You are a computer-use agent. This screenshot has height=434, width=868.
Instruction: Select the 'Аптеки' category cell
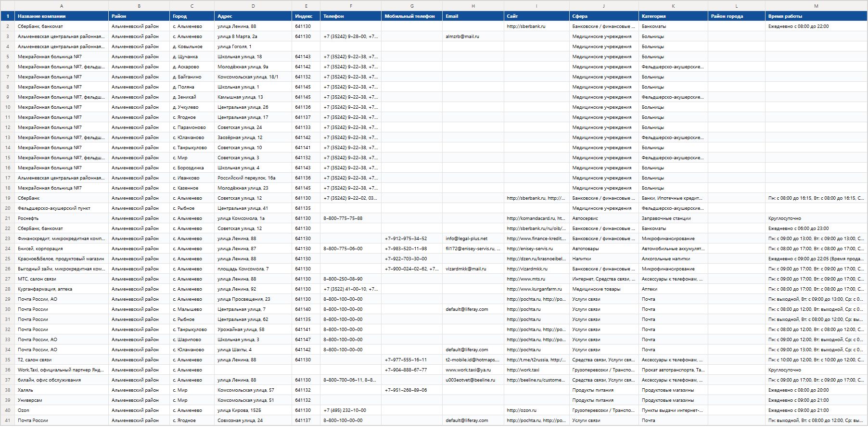tap(673, 289)
